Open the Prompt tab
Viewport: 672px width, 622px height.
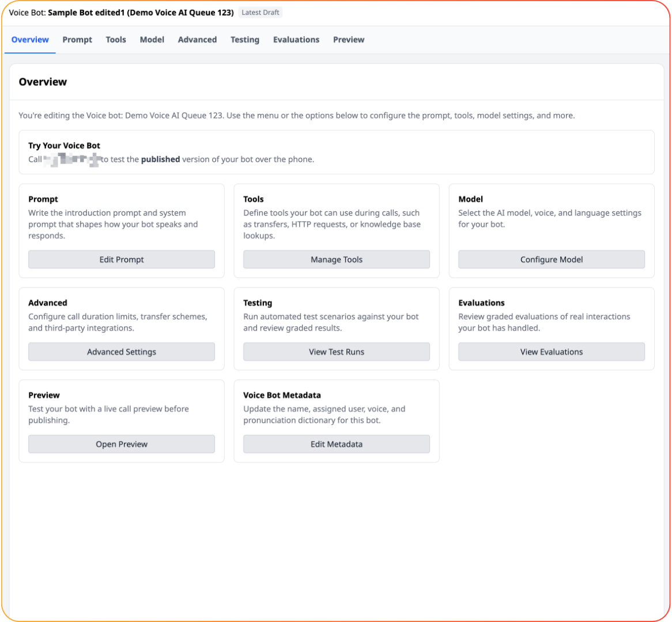coord(77,40)
